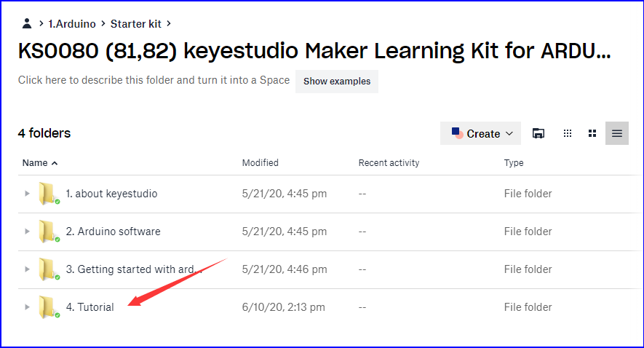Sort by Name column header
Image resolution: width=644 pixels, height=348 pixels.
point(35,162)
